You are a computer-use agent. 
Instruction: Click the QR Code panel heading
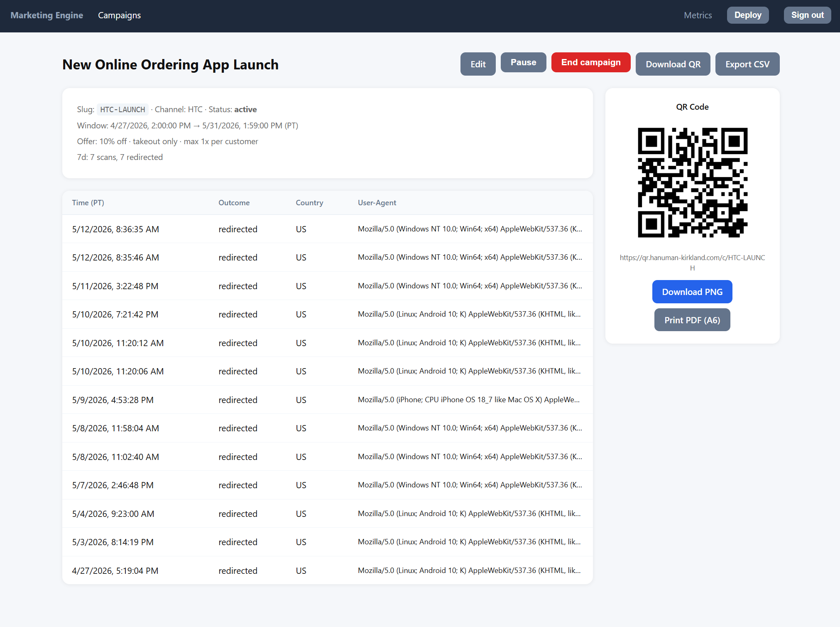point(692,107)
